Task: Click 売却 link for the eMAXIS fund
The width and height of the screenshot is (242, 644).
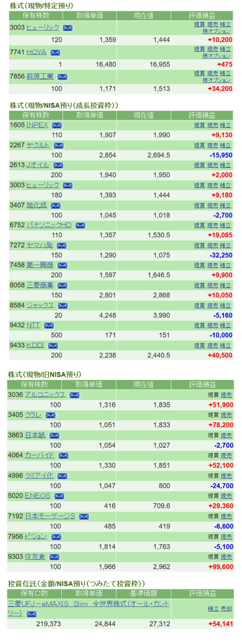Action: (226, 609)
